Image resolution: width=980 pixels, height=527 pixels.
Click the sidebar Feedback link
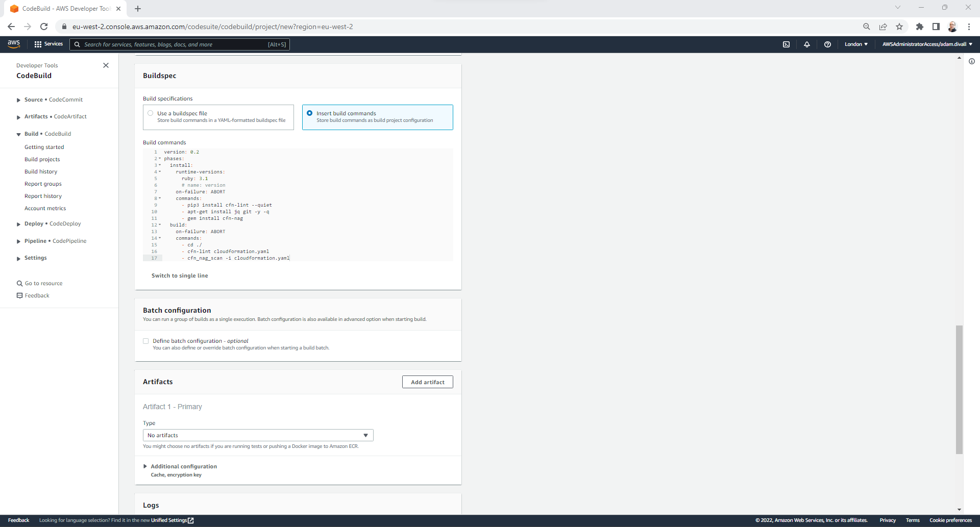pyautogui.click(x=37, y=295)
